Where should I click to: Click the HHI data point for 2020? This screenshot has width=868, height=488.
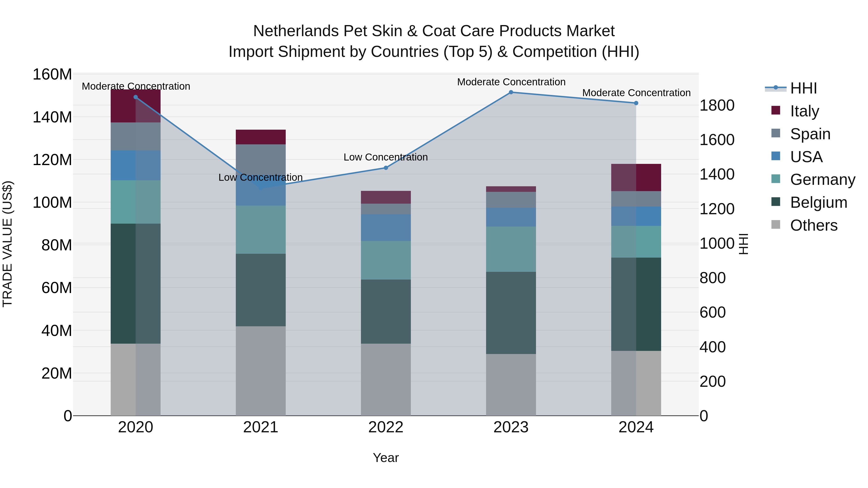pos(136,97)
